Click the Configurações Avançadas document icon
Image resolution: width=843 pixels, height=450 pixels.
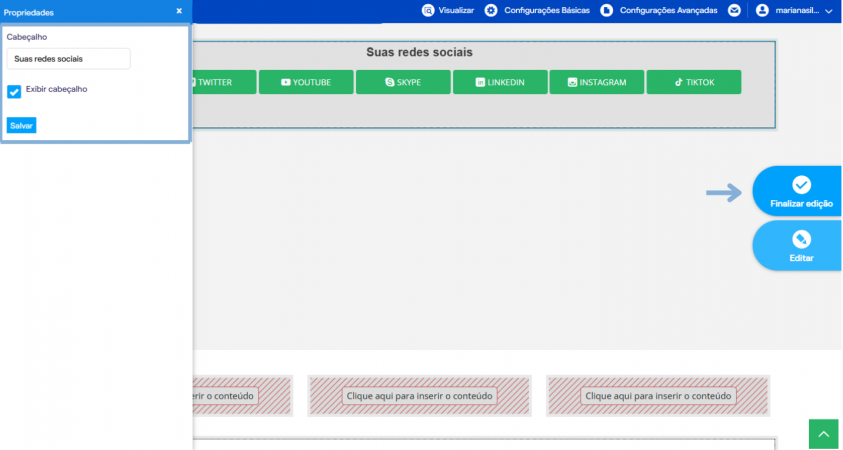pyautogui.click(x=606, y=10)
